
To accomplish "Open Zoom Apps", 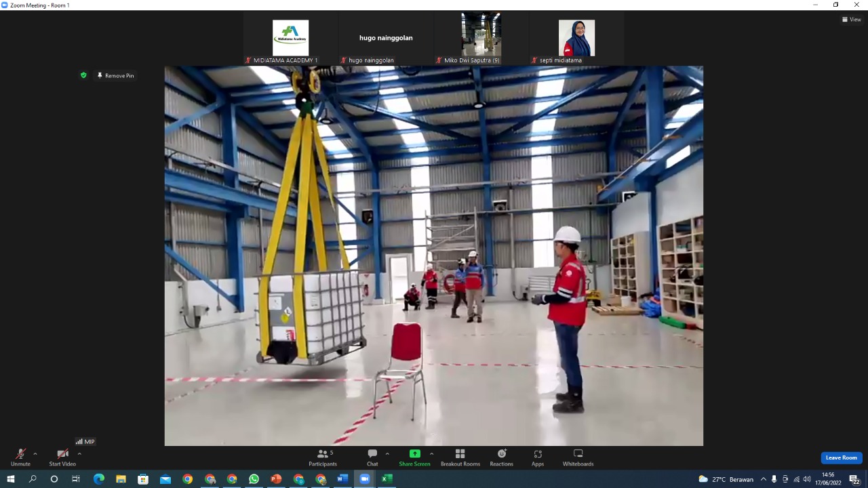I will pos(538,457).
